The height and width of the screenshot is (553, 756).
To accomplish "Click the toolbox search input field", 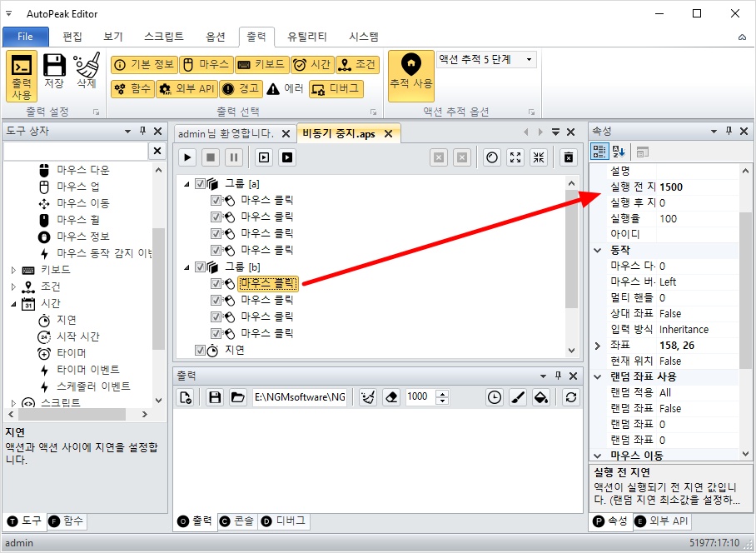I will 76,151.
